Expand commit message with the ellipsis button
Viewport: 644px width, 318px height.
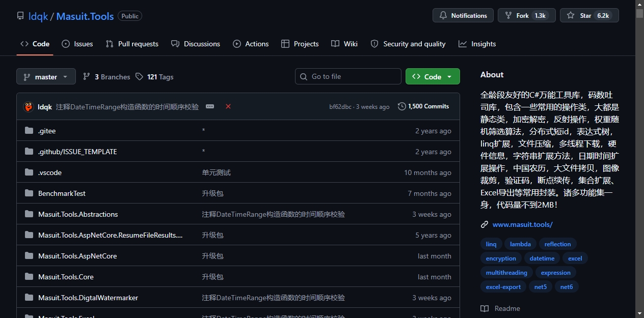[x=210, y=106]
